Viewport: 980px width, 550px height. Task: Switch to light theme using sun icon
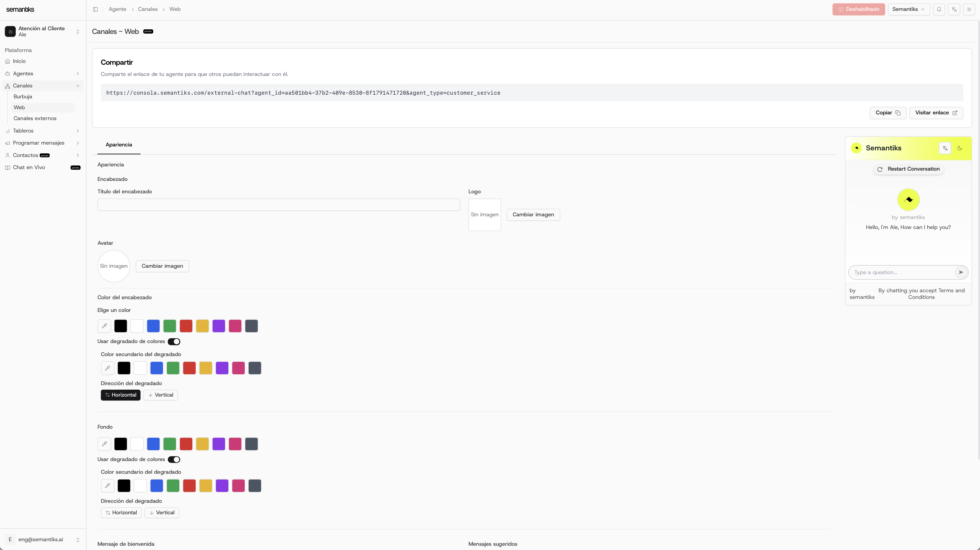(968, 9)
